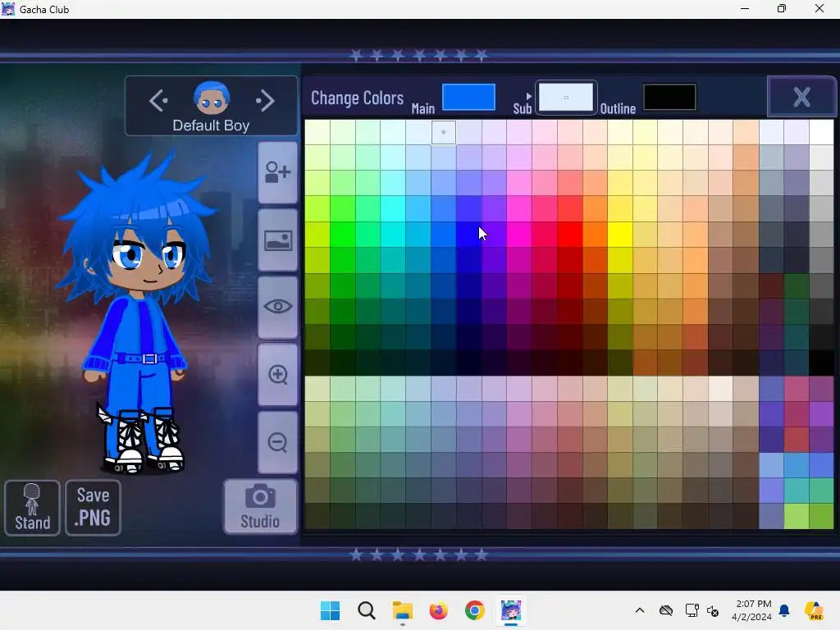Pick the pure yellow color cell

tap(620, 234)
